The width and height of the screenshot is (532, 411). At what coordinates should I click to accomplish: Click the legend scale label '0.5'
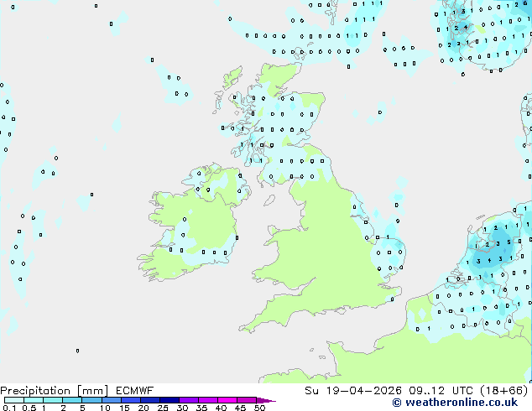[29, 408]
